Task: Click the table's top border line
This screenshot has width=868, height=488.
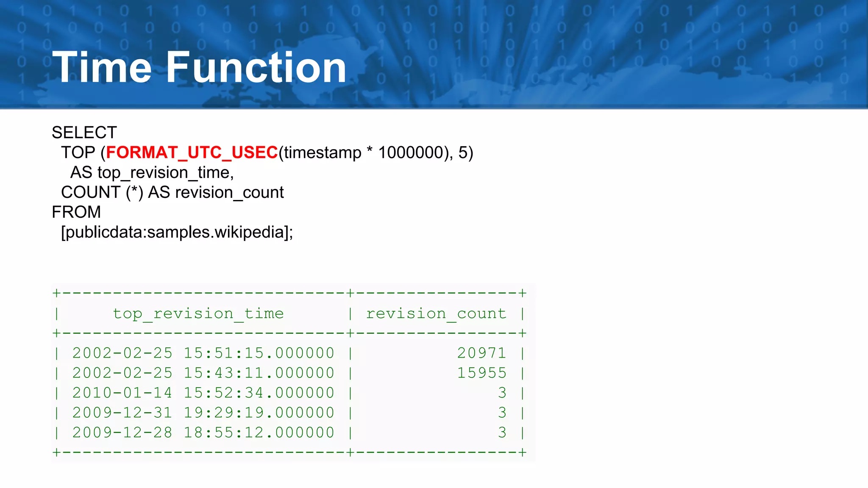Action: [289, 293]
